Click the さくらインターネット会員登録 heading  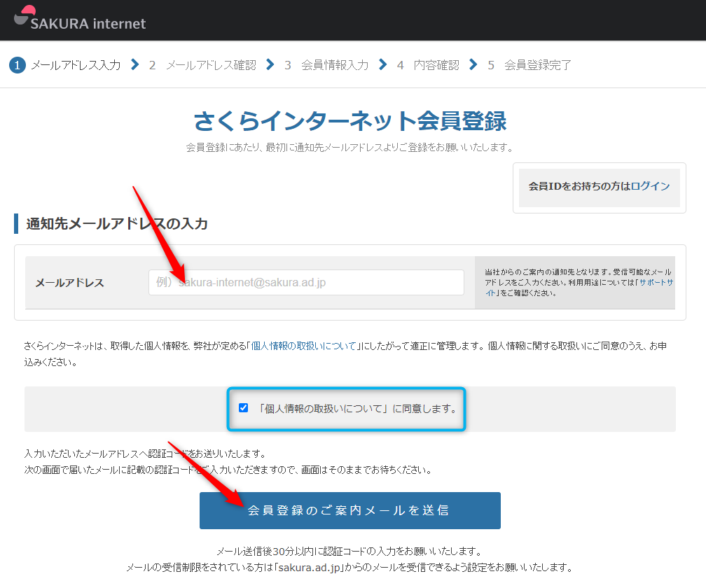(350, 121)
